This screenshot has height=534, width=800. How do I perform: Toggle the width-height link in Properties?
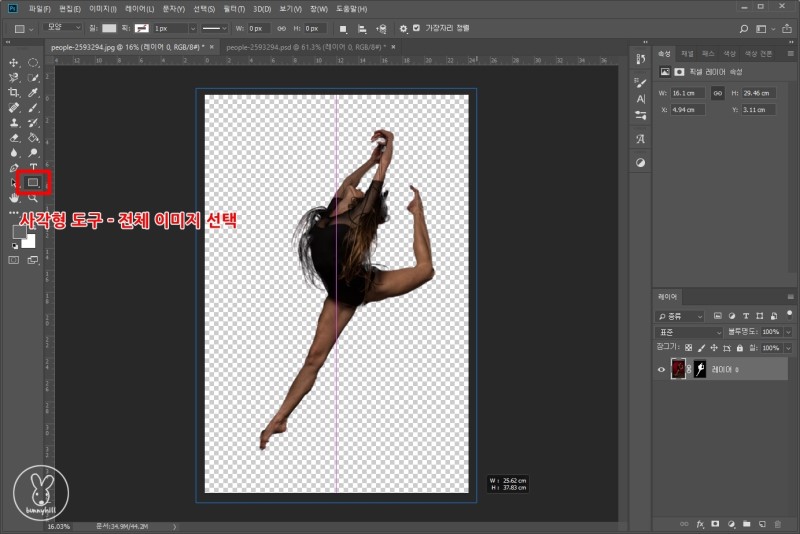pyautogui.click(x=717, y=93)
